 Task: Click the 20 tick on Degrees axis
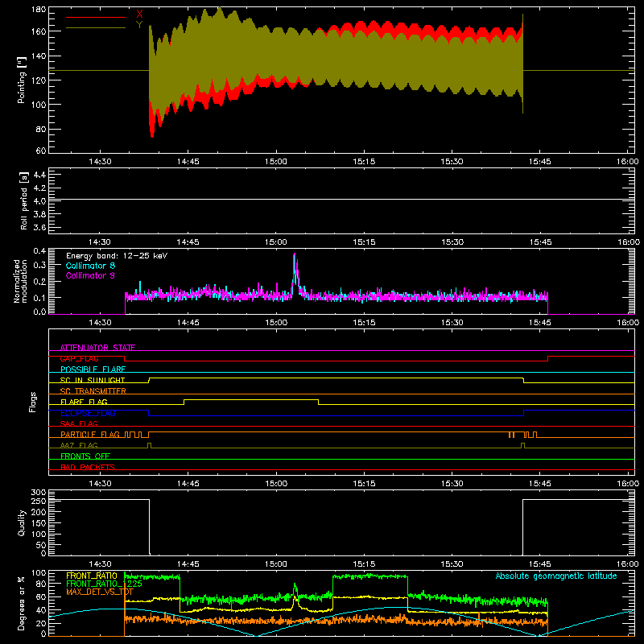coord(41,624)
